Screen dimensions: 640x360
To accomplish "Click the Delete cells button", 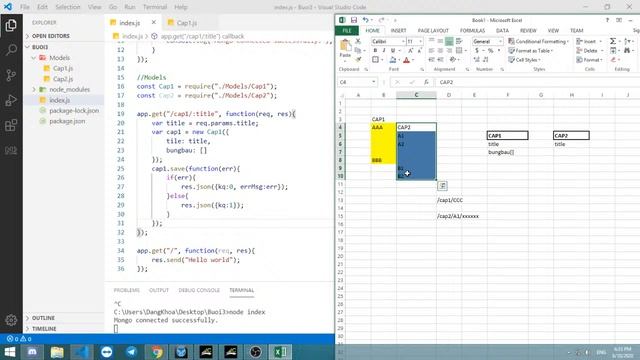I will click(x=589, y=51).
